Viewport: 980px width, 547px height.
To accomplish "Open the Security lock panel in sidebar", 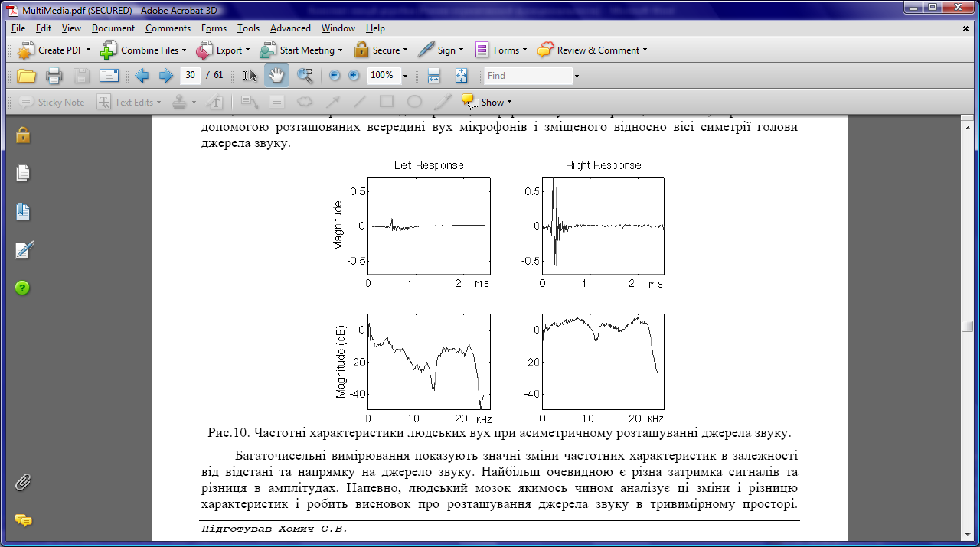I will [x=23, y=135].
